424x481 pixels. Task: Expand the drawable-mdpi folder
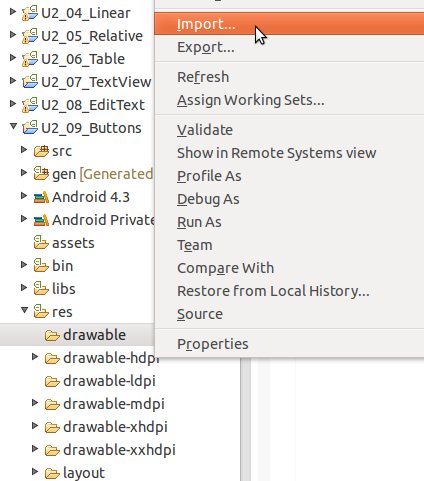pos(35,402)
